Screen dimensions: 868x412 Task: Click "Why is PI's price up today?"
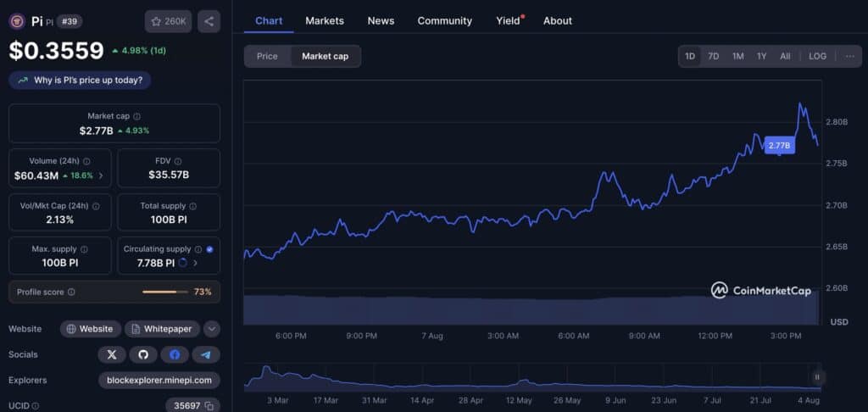coord(80,81)
